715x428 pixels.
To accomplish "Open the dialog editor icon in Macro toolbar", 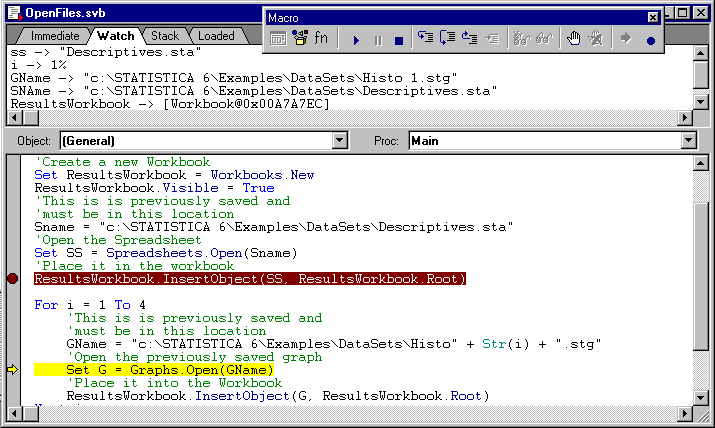I will (x=278, y=39).
